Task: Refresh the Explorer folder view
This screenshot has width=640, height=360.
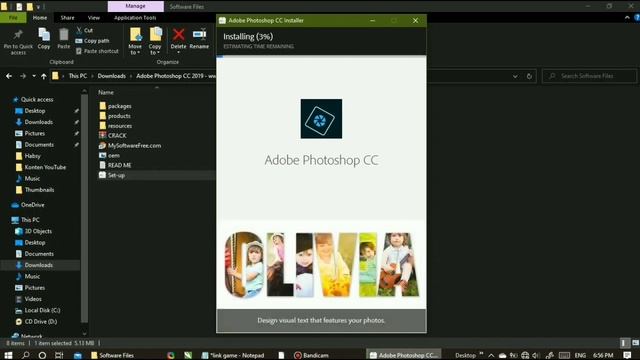Action: coord(529,76)
